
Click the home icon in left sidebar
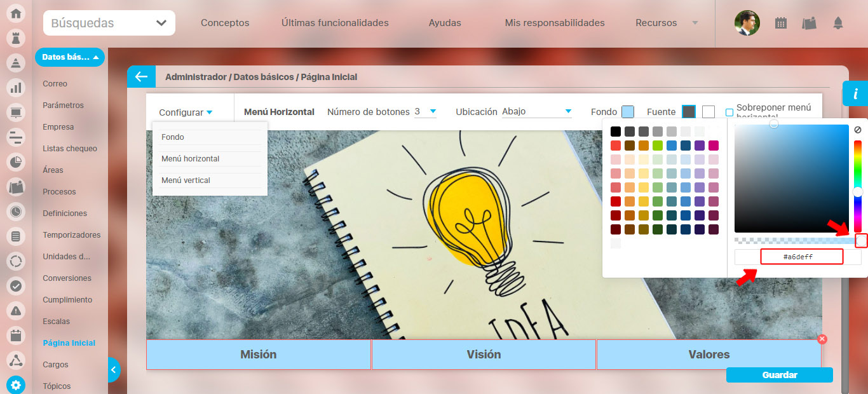pyautogui.click(x=16, y=13)
